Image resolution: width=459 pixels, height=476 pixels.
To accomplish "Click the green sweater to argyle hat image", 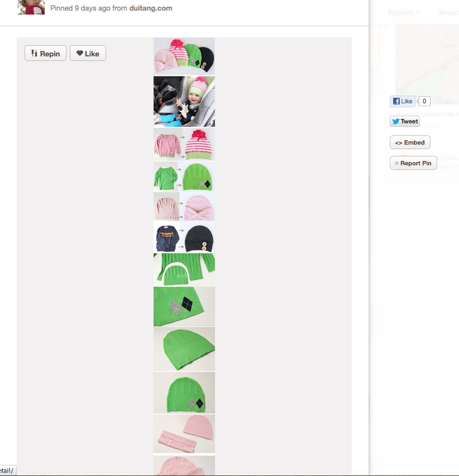I will 184,177.
